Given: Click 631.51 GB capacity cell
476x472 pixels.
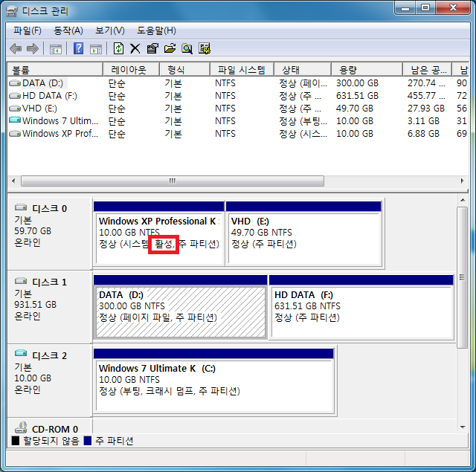Looking at the screenshot, I should click(x=357, y=96).
